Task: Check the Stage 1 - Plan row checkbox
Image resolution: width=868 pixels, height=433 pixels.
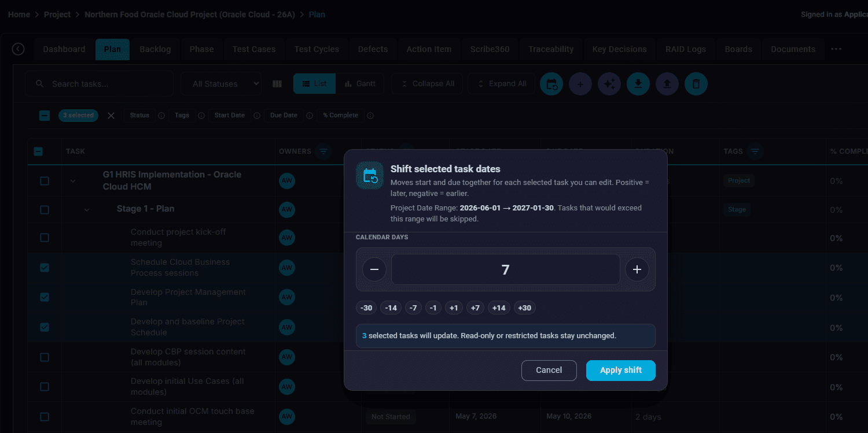Action: [x=45, y=210]
